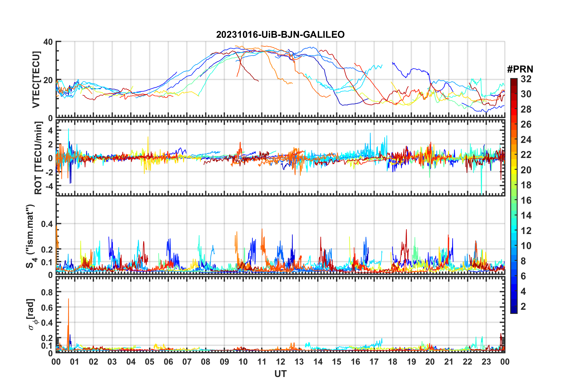Image resolution: width=561 pixels, height=392 pixels.
Task: Click the 0.4 tick on S4 axis
Action: (x=47, y=224)
